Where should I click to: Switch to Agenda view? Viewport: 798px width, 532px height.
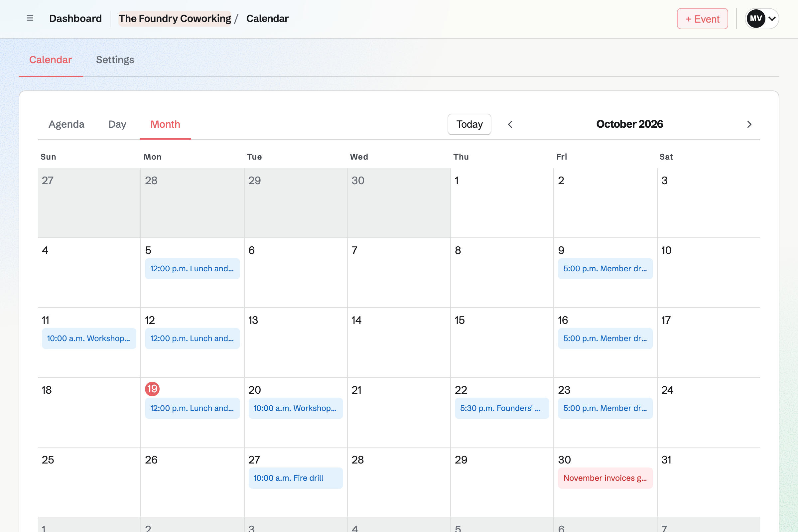pyautogui.click(x=66, y=124)
